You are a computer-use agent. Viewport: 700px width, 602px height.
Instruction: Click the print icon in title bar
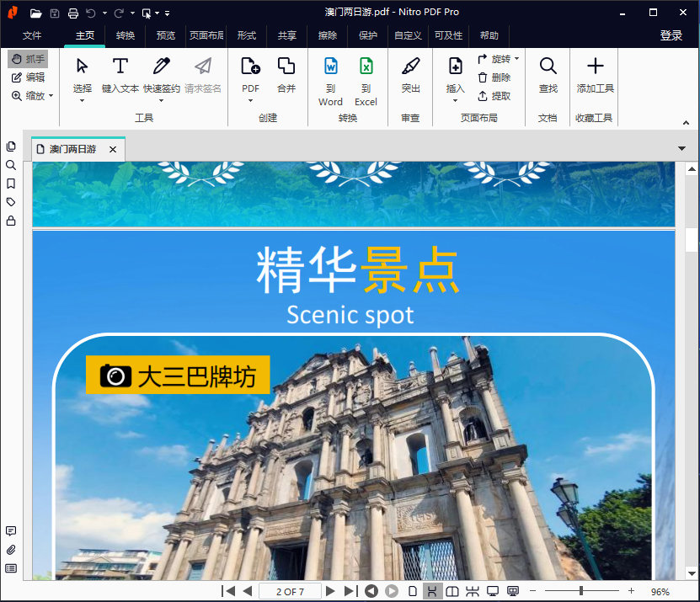(x=73, y=13)
